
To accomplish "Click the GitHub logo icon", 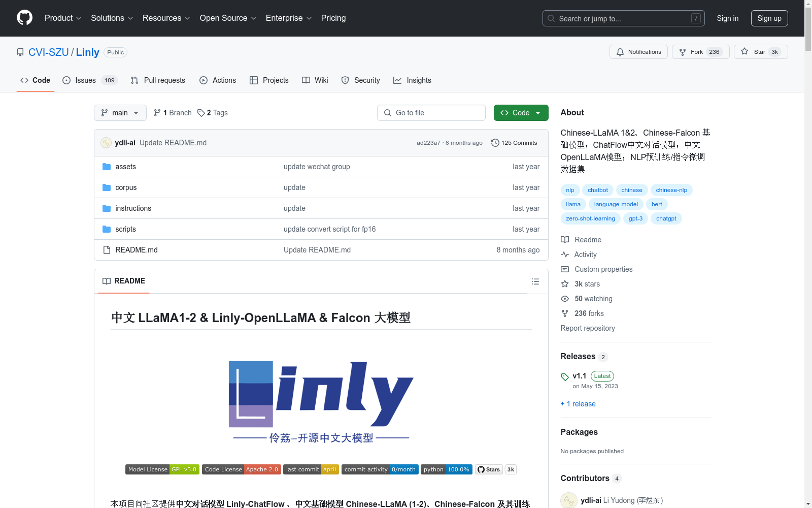I will tap(24, 18).
